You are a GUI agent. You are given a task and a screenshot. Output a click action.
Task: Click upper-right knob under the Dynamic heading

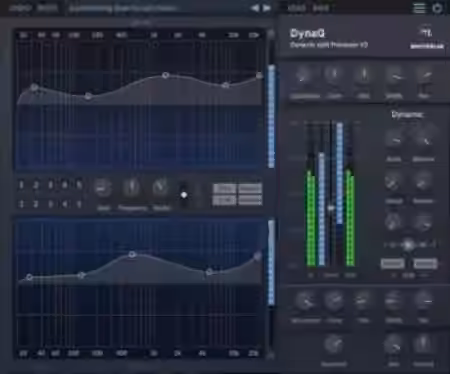click(x=424, y=139)
